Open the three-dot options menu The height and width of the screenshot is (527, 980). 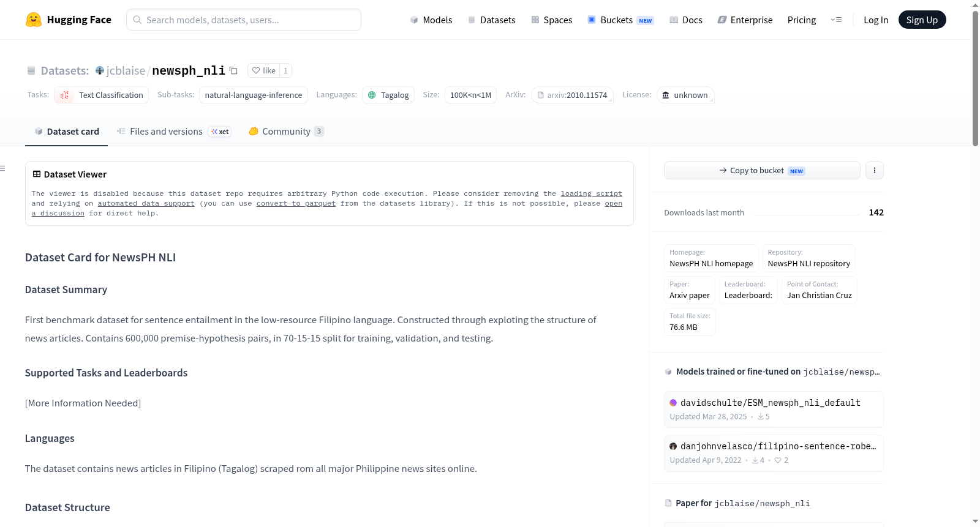click(875, 170)
